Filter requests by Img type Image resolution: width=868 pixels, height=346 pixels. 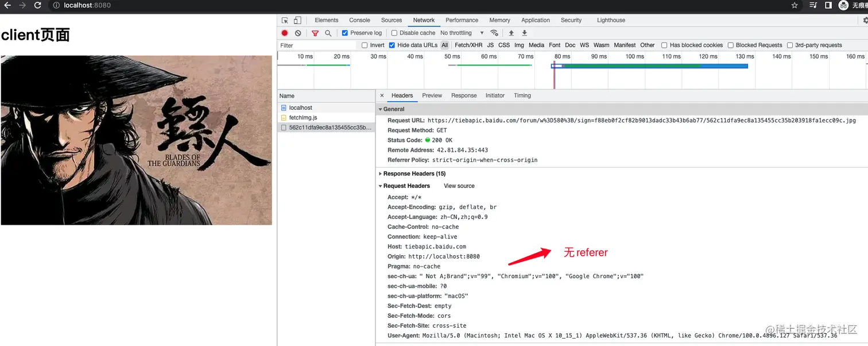point(519,45)
